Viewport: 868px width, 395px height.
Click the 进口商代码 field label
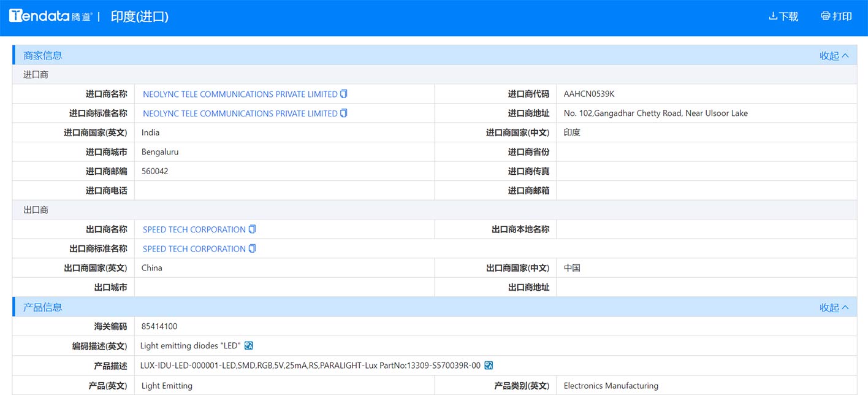coord(528,94)
